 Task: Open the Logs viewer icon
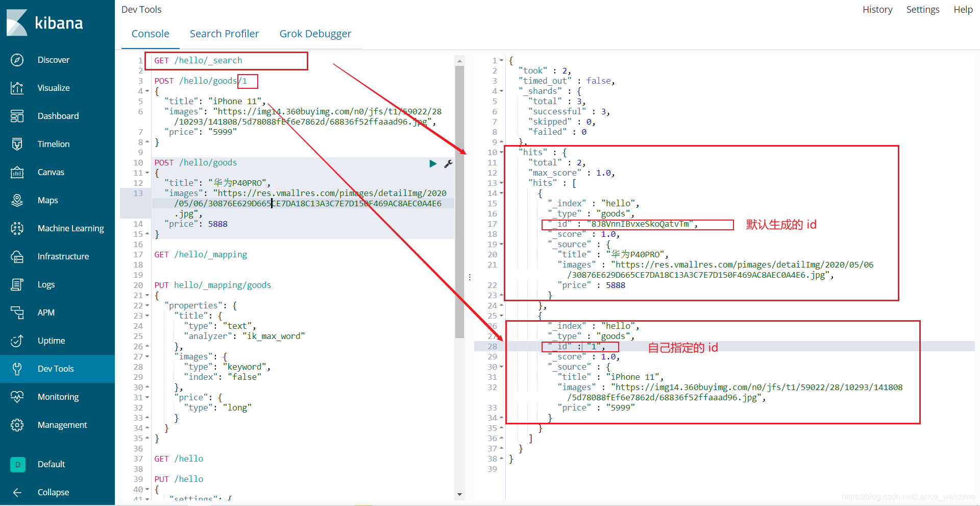pos(17,284)
